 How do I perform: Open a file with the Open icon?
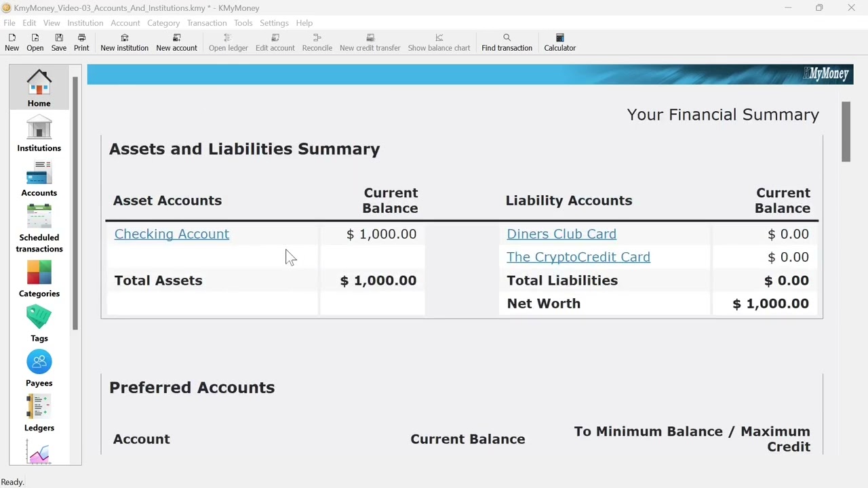pyautogui.click(x=35, y=42)
